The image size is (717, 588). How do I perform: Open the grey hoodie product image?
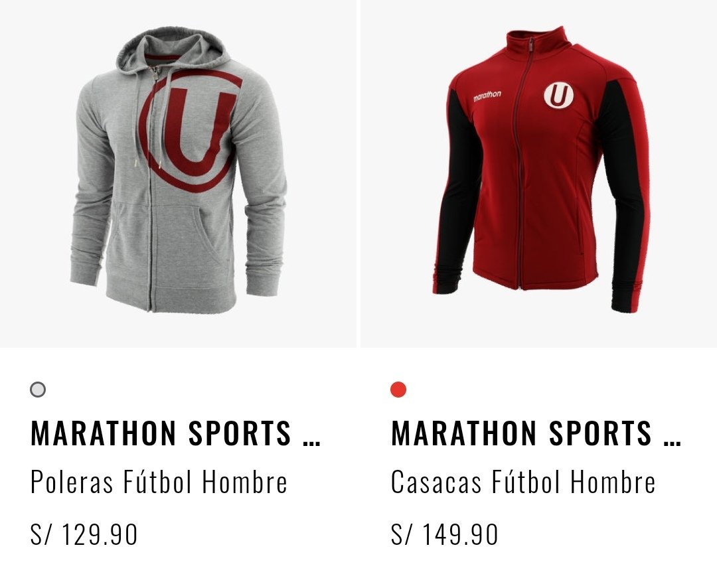click(178, 173)
